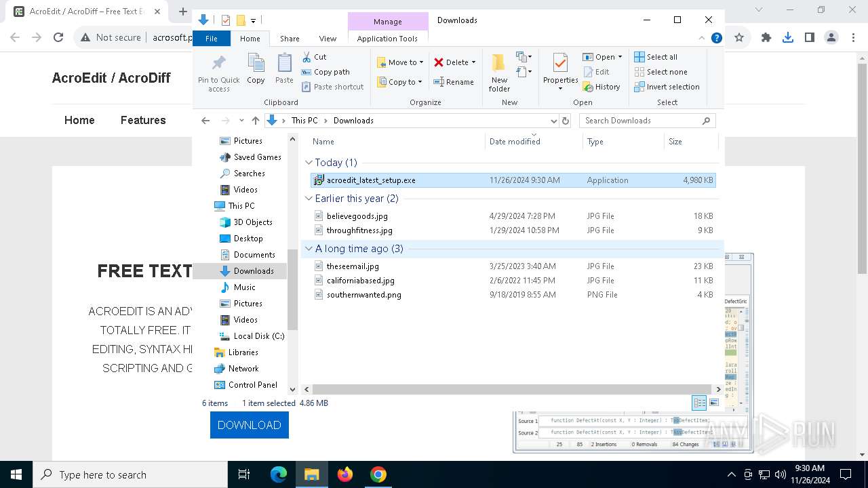The width and height of the screenshot is (868, 488).
Task: Click Windows taskbar search box
Action: [130, 474]
